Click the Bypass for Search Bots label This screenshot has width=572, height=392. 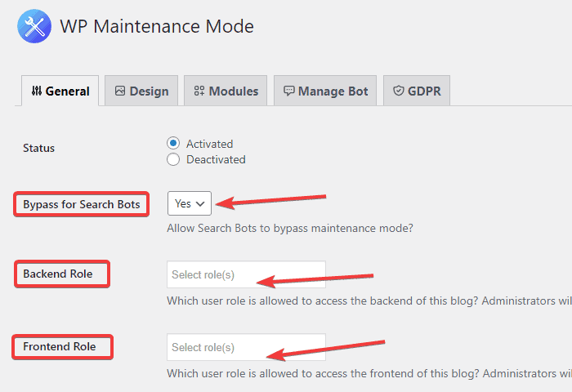(82, 204)
